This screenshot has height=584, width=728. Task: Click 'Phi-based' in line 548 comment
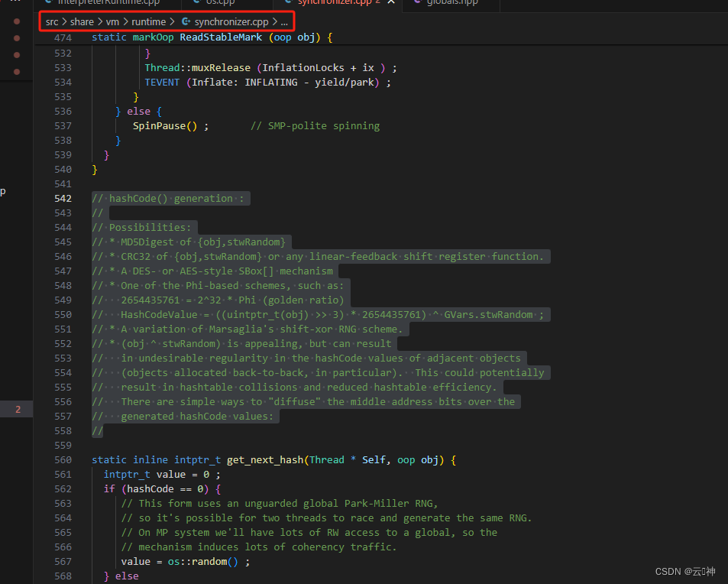(212, 286)
